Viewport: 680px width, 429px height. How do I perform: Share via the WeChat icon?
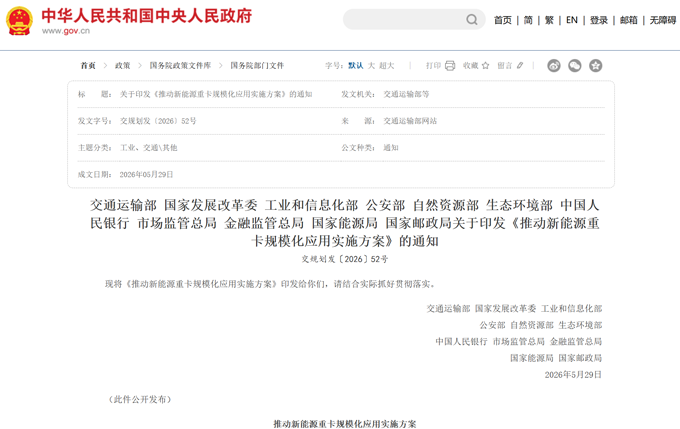click(575, 65)
